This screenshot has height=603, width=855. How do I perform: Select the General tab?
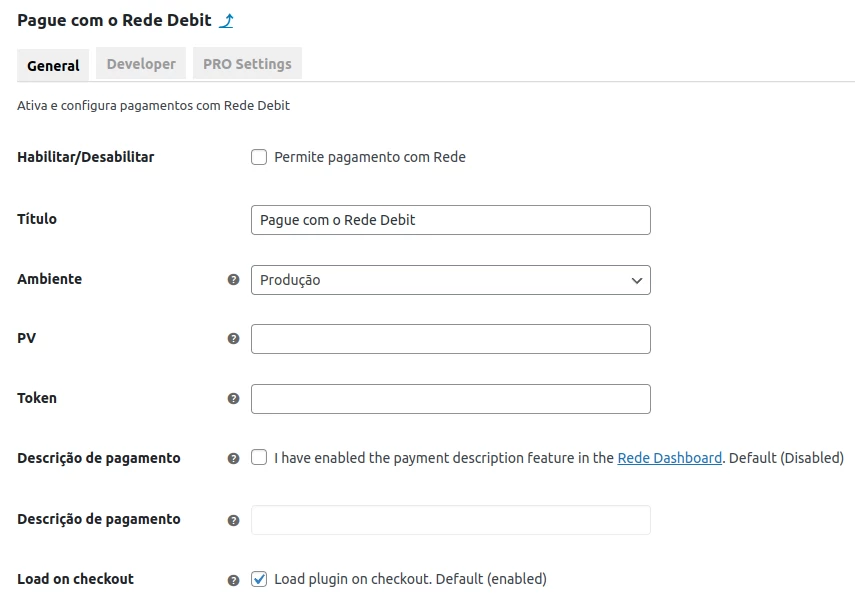[x=53, y=65]
